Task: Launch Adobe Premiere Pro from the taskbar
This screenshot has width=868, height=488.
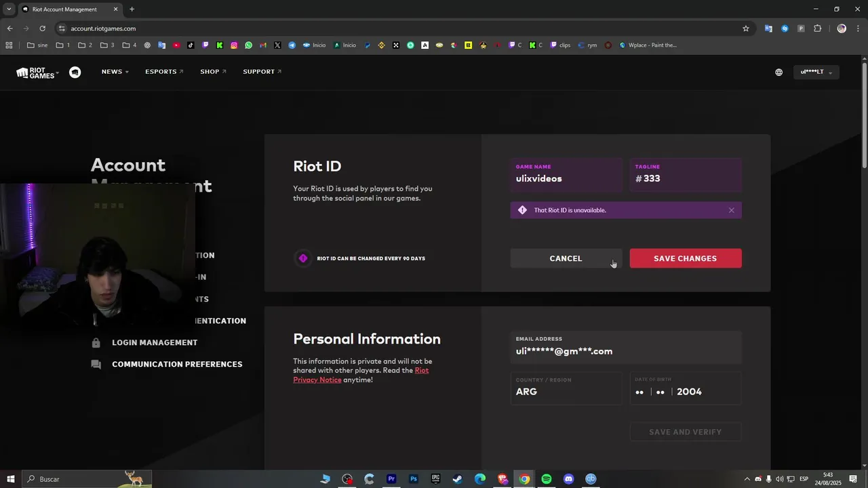Action: [x=391, y=479]
